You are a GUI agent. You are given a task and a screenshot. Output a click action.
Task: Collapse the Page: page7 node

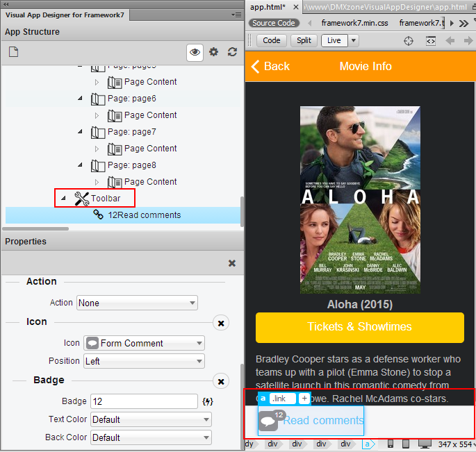click(80, 132)
